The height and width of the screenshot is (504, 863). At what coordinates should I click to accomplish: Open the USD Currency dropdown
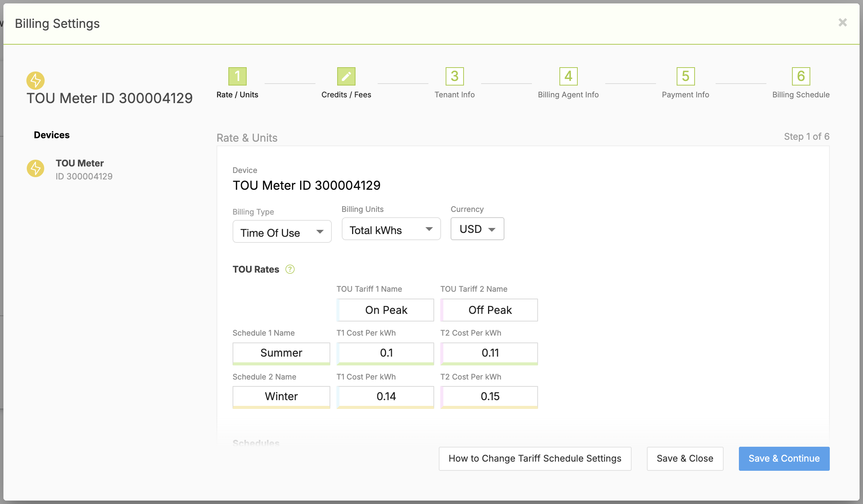click(x=477, y=229)
